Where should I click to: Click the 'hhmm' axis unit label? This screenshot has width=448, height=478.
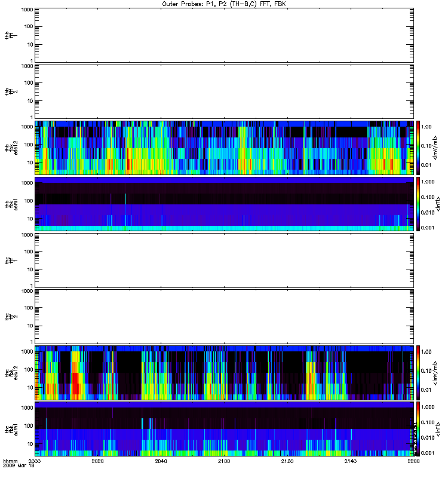tap(10, 461)
